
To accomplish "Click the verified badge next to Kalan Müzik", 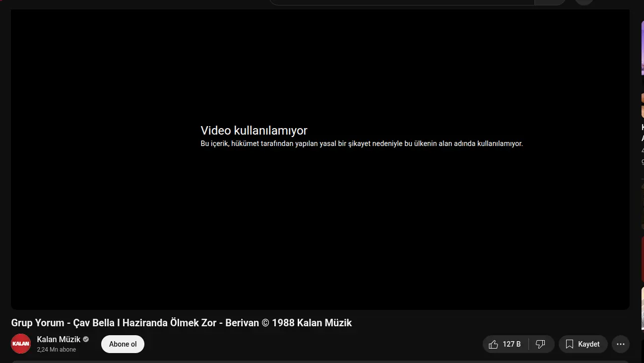I will pyautogui.click(x=86, y=339).
